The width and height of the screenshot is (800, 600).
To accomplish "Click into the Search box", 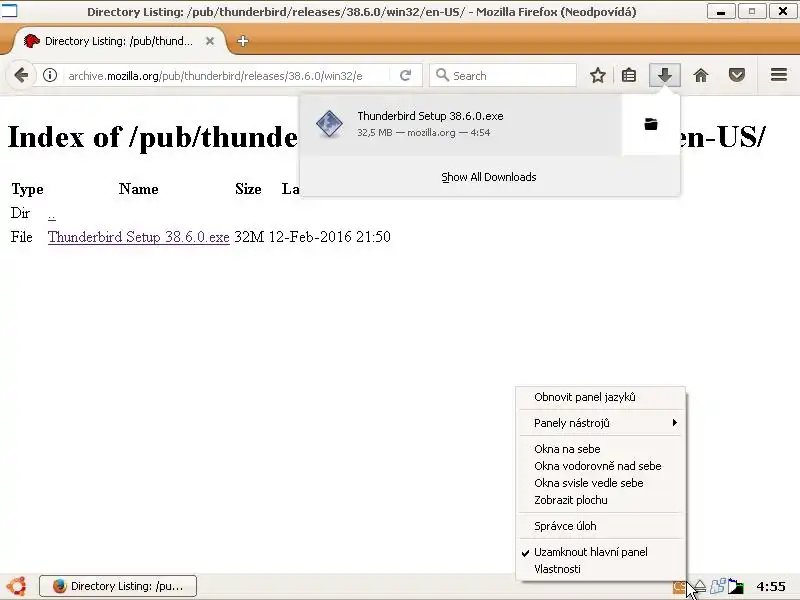I will pos(503,76).
